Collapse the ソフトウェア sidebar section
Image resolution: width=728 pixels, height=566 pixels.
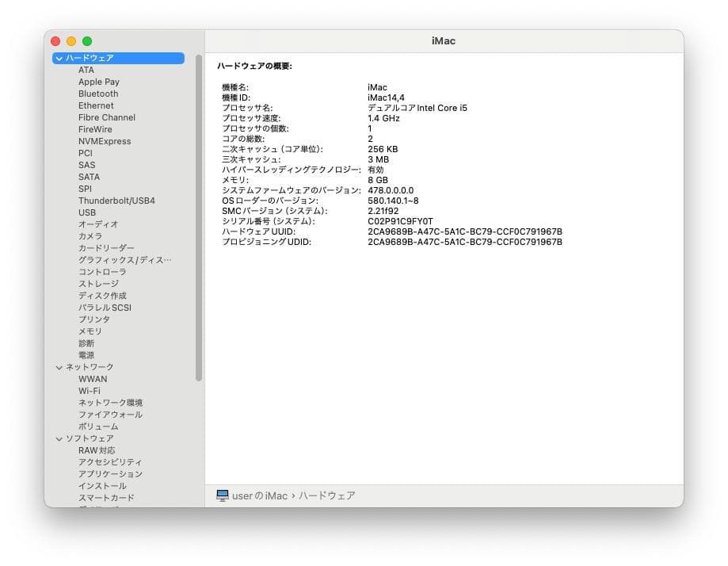tap(59, 438)
